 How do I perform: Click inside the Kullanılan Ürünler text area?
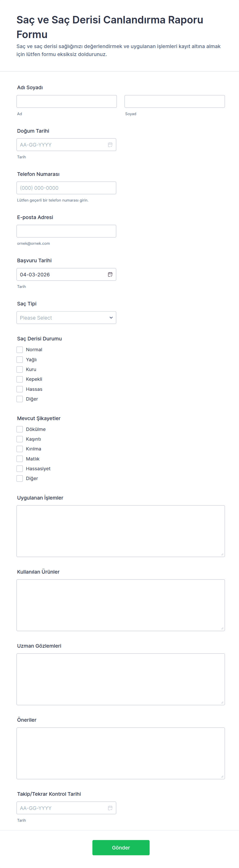tap(121, 605)
